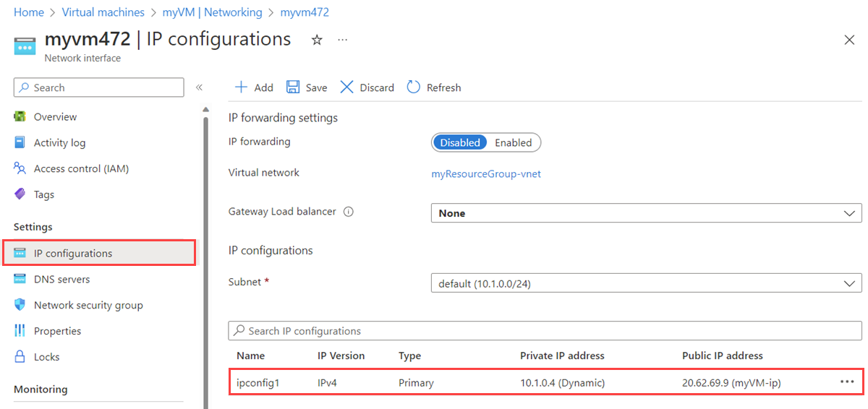Set IP forwarding to Disabled

pos(460,143)
